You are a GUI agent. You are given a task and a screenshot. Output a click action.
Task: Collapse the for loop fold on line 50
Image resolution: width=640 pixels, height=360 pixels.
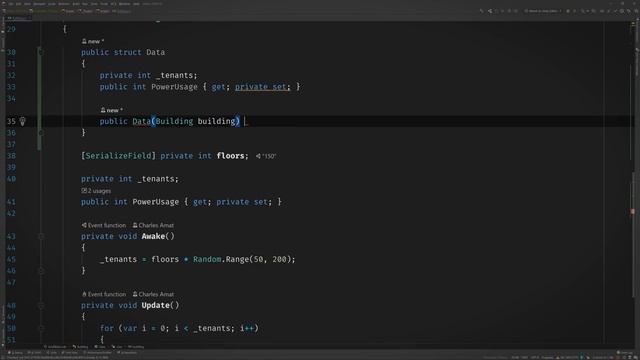[x=40, y=328]
